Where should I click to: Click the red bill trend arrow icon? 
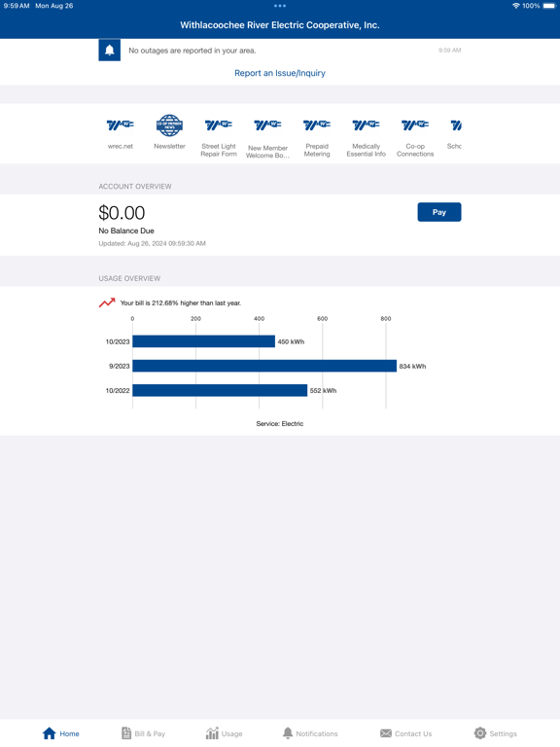[107, 302]
